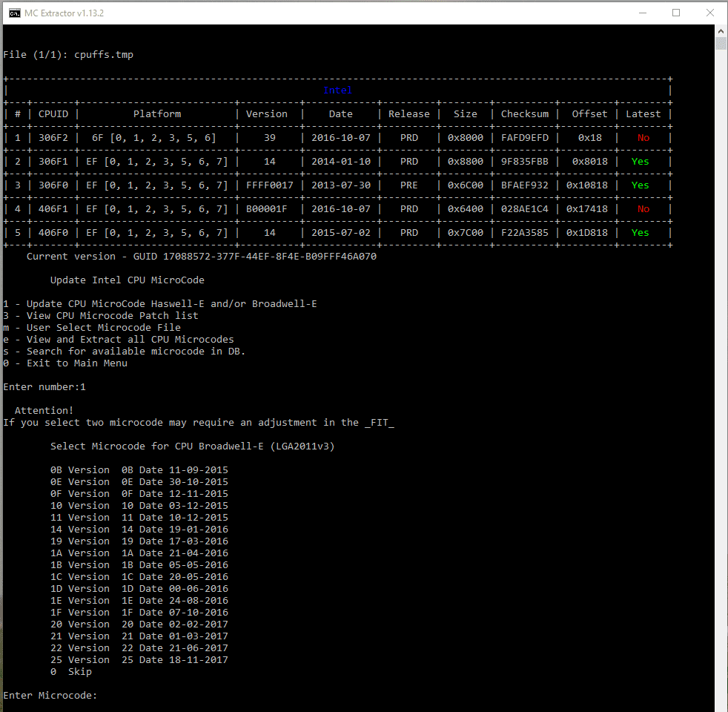Click microcode entry 22 dated 21-06-2017
The width and height of the screenshot is (728, 712).
pyautogui.click(x=139, y=648)
